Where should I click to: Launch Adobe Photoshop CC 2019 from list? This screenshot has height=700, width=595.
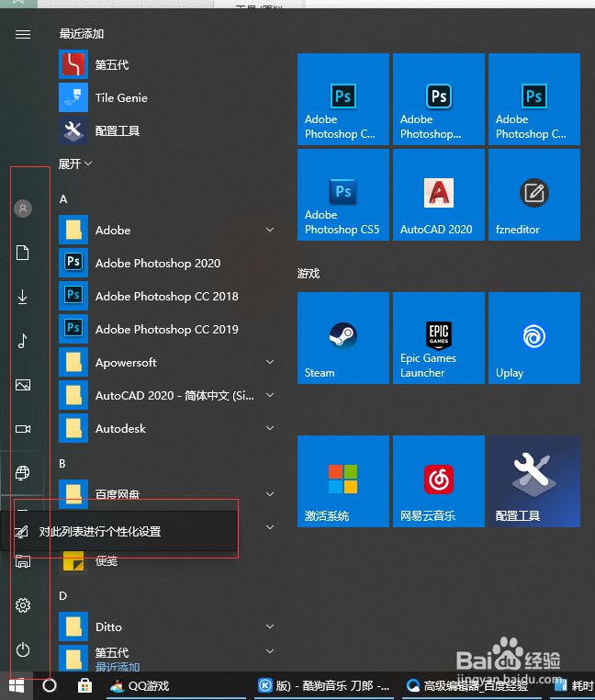click(166, 329)
